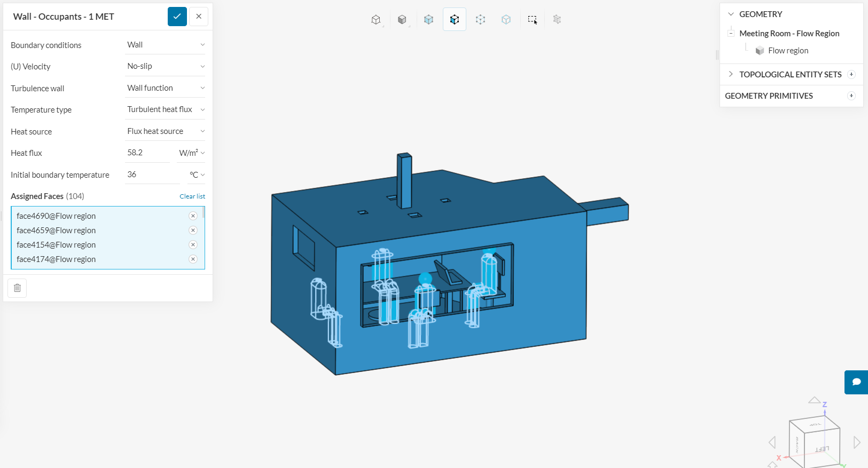Confirm the wall boundary condition with the checkmark

click(x=177, y=17)
